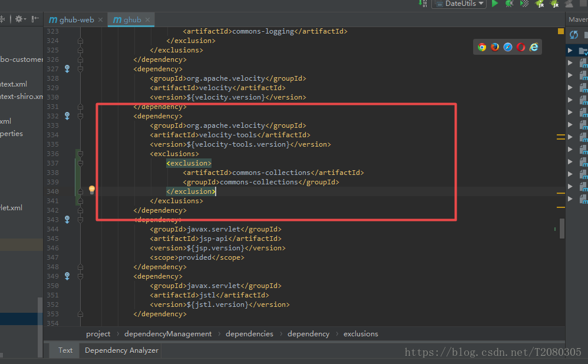
Task: Click the dependencies breadcrumb
Action: click(x=249, y=333)
